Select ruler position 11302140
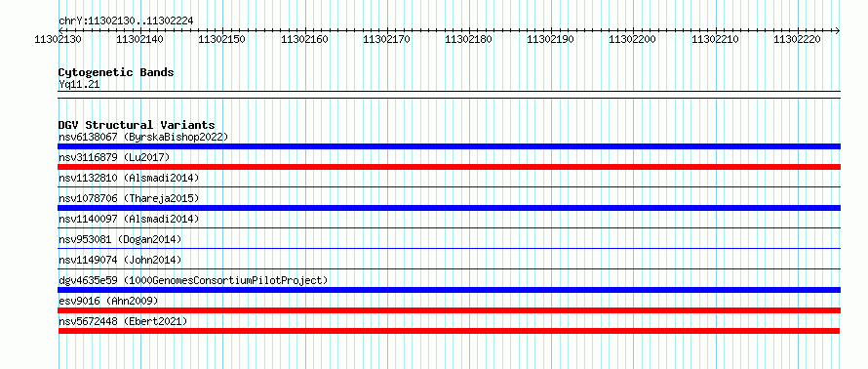Image resolution: width=868 pixels, height=369 pixels. coord(139,39)
